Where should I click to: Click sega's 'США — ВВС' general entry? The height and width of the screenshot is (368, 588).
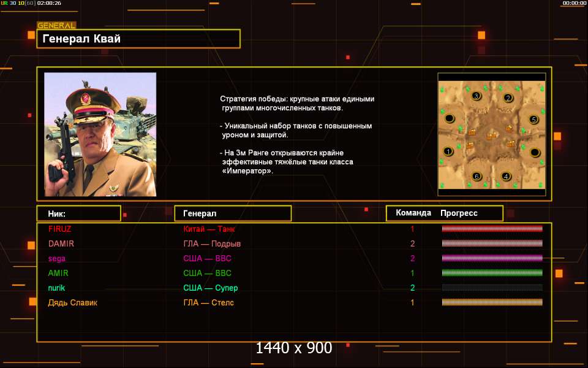click(208, 258)
